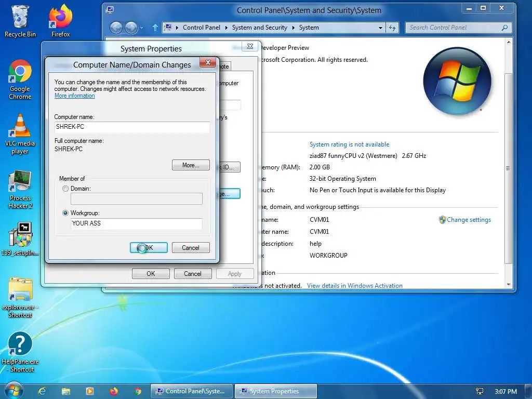Open the recent pages dropdown arrow
The image size is (532, 399).
(141, 28)
